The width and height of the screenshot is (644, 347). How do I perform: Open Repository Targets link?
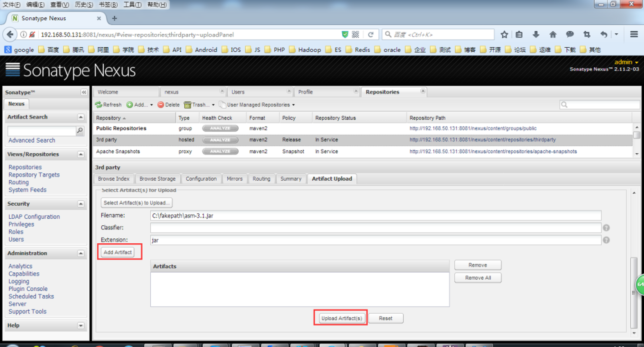(34, 175)
